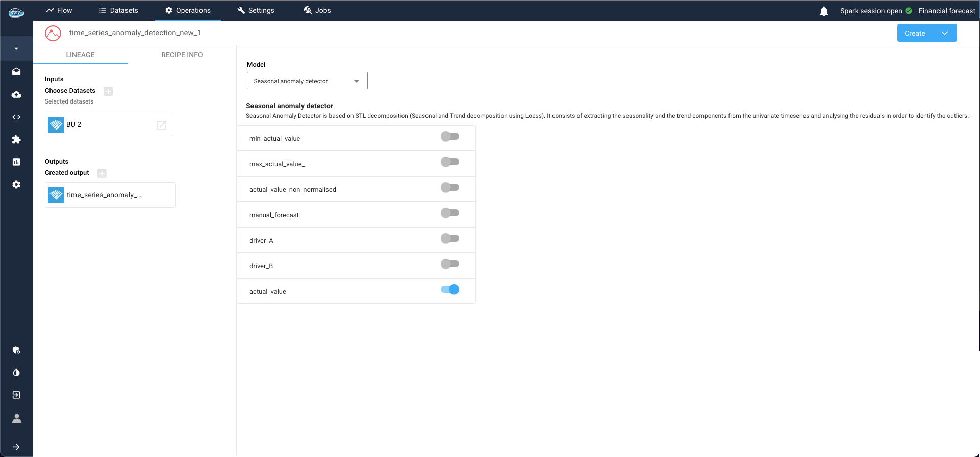Add a dataset with Choose Datasets plus
The width and height of the screenshot is (980, 457).
tap(108, 91)
